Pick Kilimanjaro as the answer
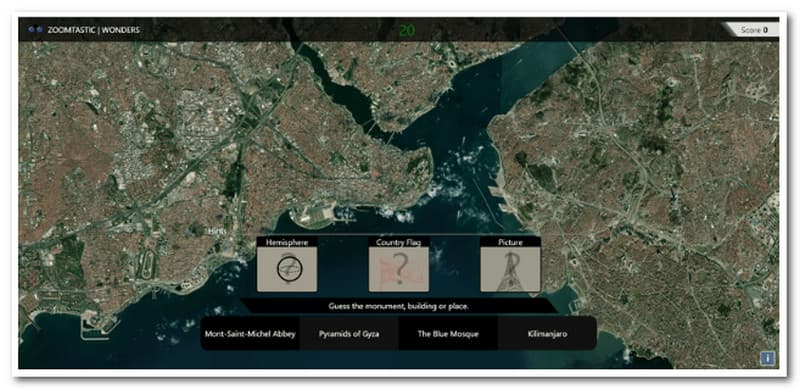800x390 pixels. (547, 334)
